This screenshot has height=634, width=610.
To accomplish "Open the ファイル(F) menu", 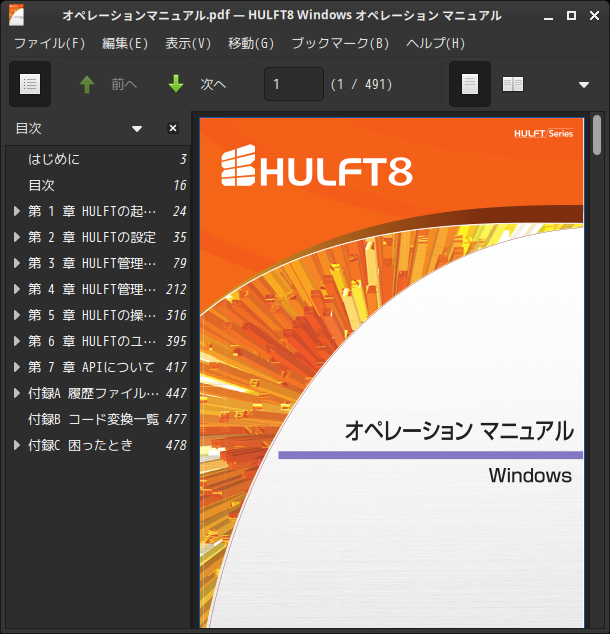I will 50,43.
